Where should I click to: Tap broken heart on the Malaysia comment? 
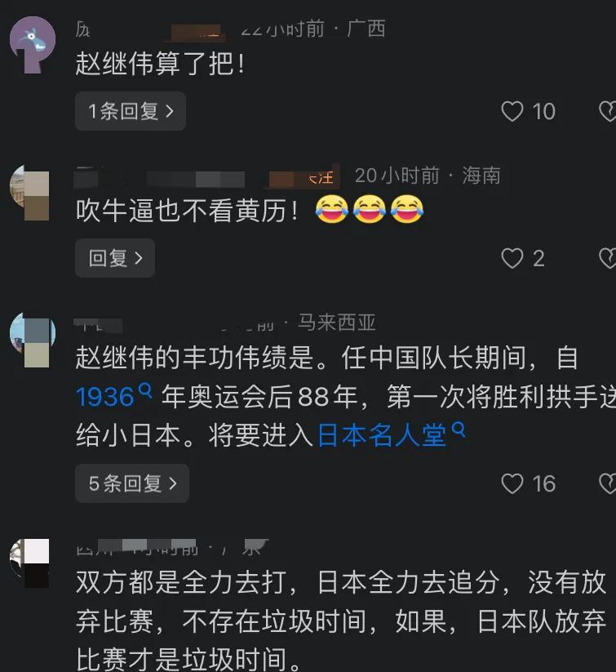coord(607,484)
